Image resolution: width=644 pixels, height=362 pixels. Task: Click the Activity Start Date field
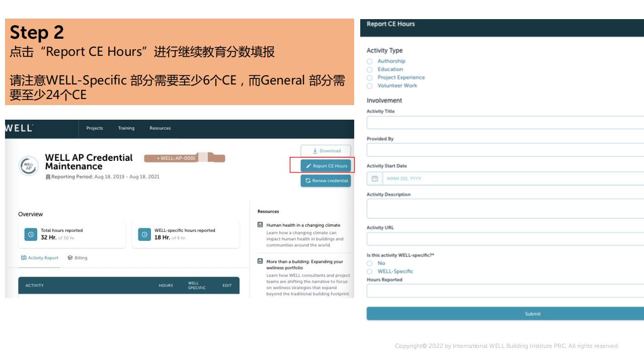coord(505,178)
